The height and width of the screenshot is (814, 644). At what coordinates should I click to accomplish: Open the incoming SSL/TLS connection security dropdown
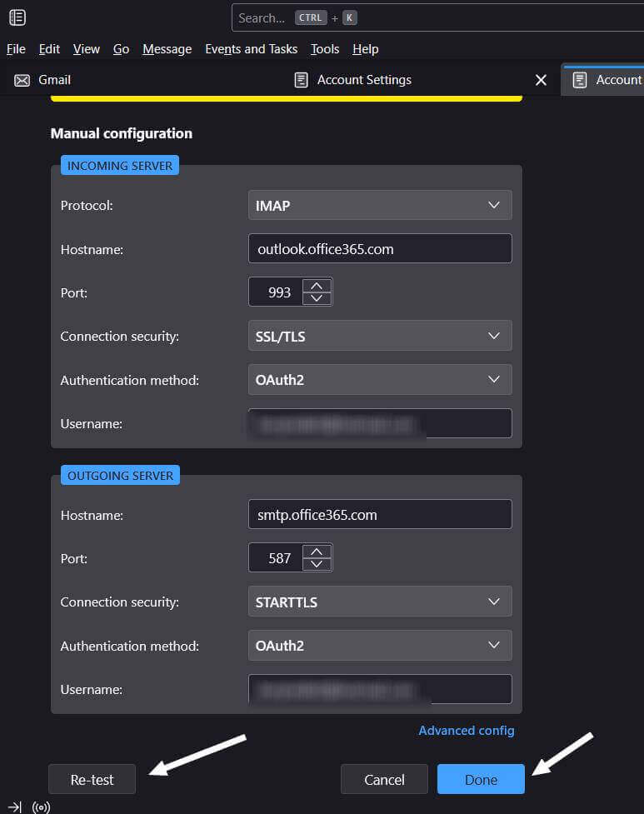pyautogui.click(x=380, y=336)
